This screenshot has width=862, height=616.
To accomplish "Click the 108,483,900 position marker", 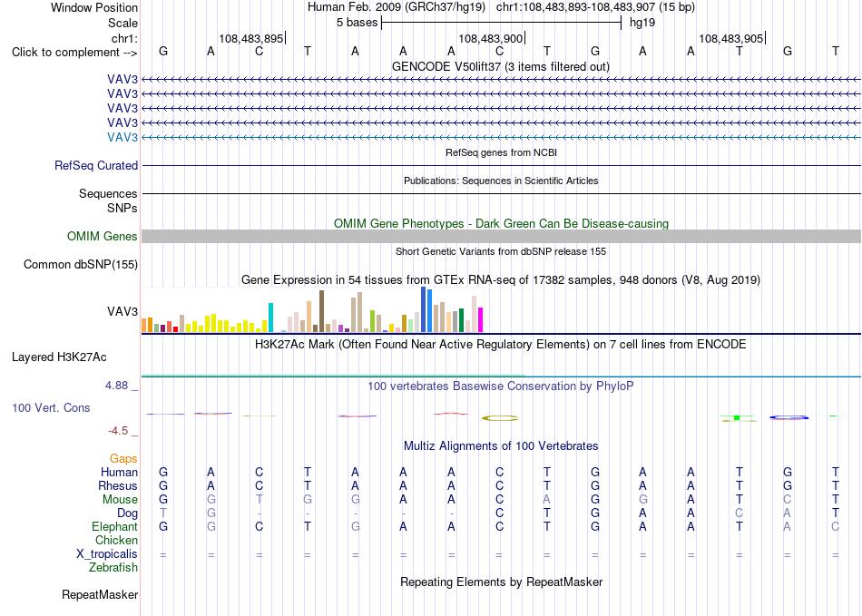I will [491, 38].
